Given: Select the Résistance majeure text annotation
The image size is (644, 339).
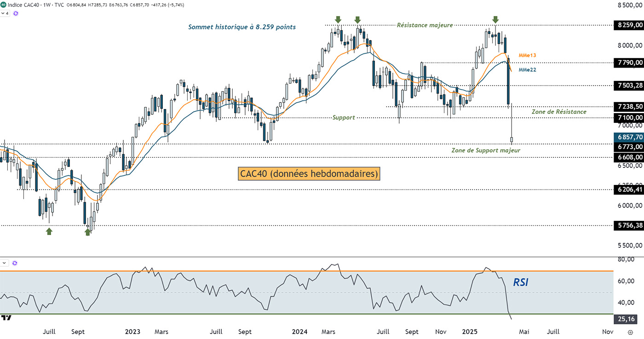Looking at the screenshot, I should coord(425,25).
